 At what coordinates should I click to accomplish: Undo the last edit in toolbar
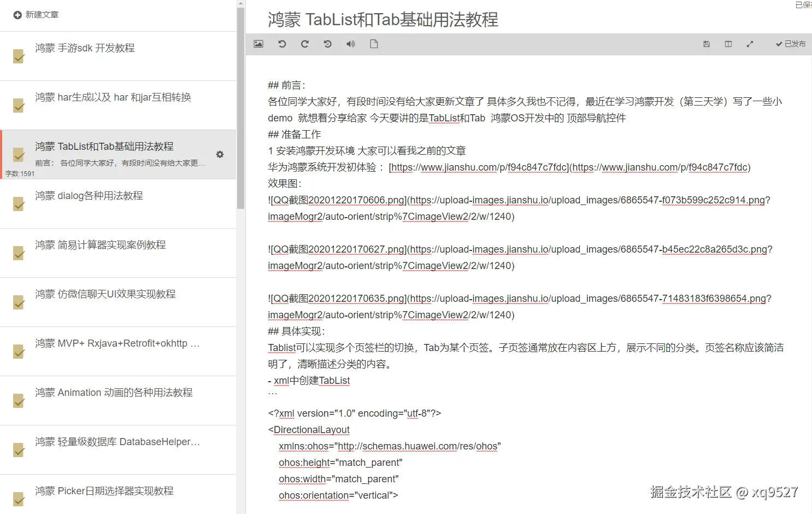click(x=282, y=44)
